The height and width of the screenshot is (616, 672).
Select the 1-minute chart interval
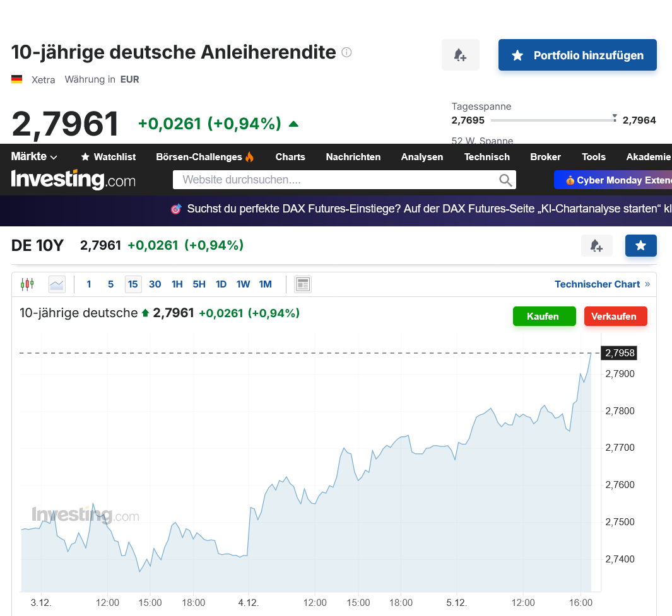[x=89, y=284]
